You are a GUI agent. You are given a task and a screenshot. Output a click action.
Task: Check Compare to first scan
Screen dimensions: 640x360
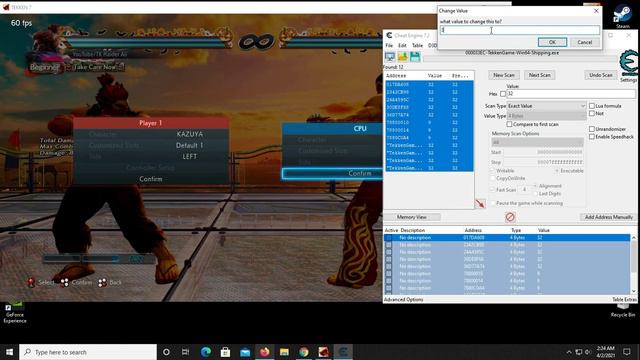509,124
